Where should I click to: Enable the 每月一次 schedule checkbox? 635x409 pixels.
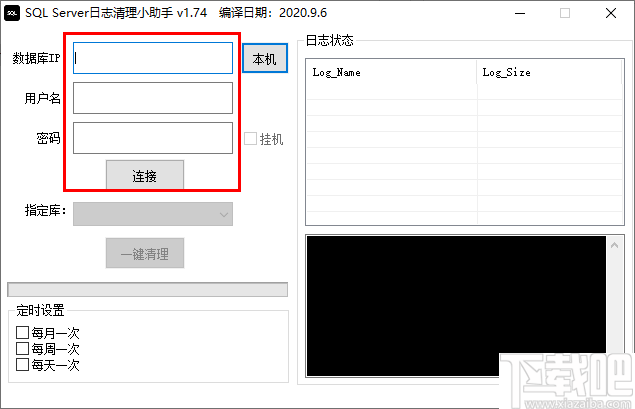[x=22, y=333]
